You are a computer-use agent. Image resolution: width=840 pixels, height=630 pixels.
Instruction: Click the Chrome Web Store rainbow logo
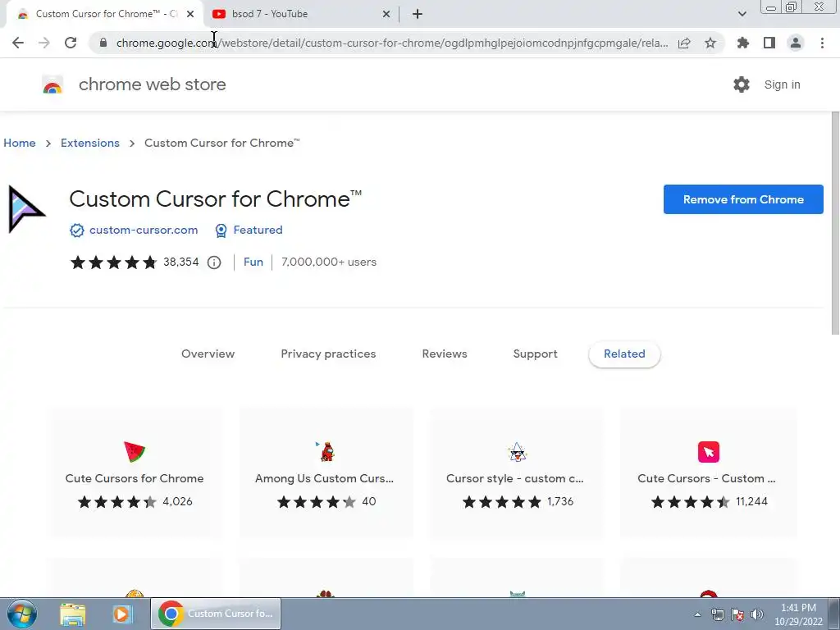(x=52, y=84)
